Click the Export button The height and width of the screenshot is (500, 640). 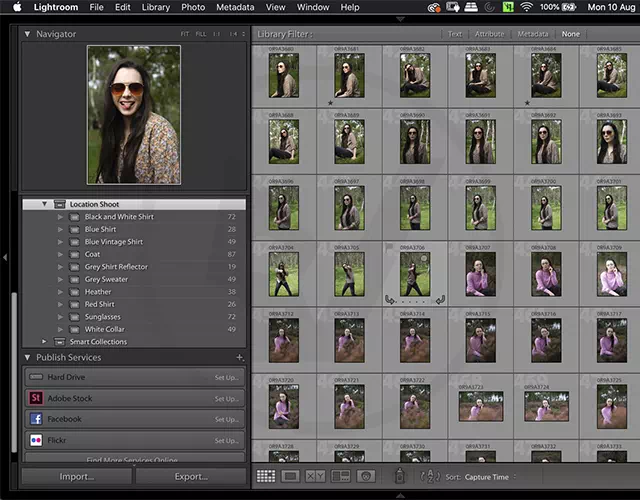tap(191, 476)
